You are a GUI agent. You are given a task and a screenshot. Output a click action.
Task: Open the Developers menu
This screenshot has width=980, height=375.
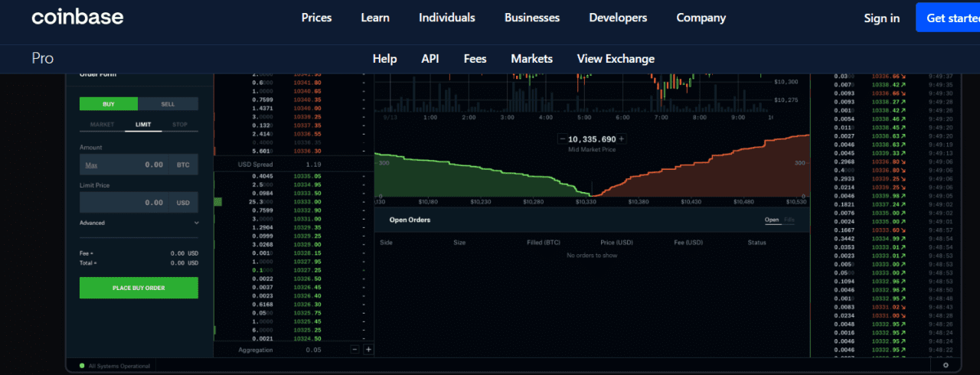click(x=618, y=18)
